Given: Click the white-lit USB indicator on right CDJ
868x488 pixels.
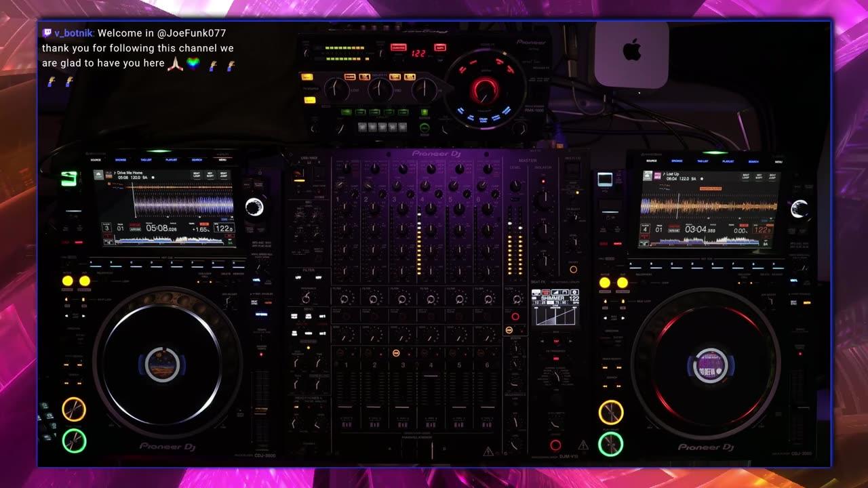Looking at the screenshot, I should 605,179.
